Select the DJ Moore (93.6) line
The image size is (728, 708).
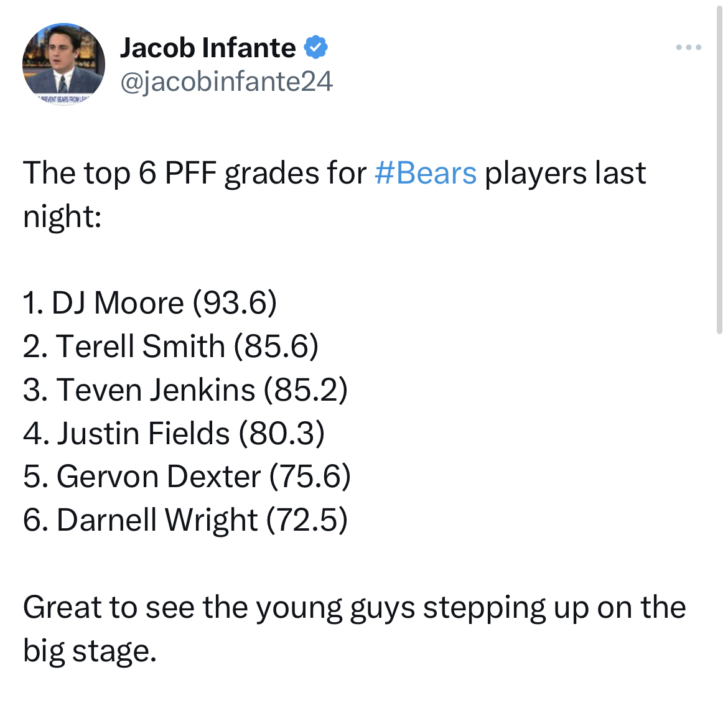(x=150, y=303)
